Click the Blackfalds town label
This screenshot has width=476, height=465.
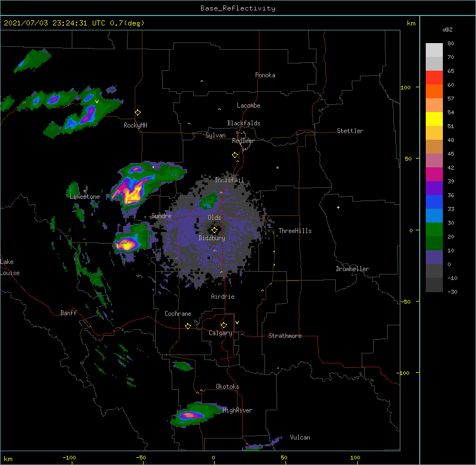tap(244, 123)
